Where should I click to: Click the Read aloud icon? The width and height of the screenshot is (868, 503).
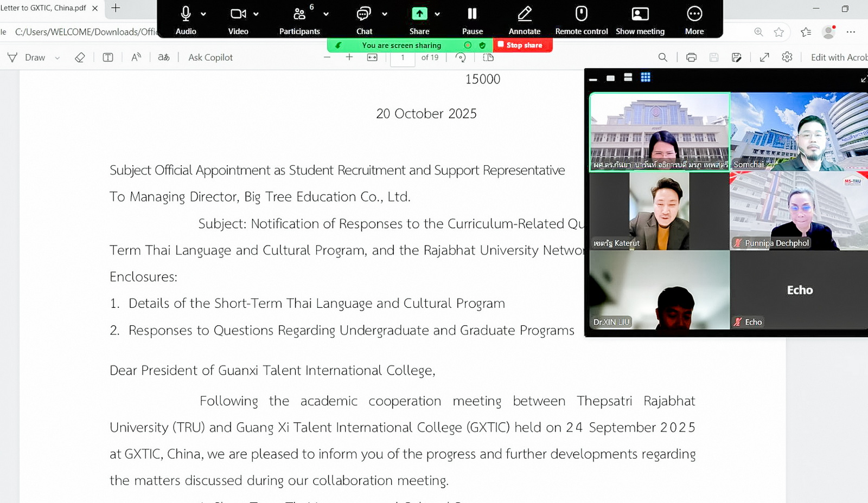point(136,57)
